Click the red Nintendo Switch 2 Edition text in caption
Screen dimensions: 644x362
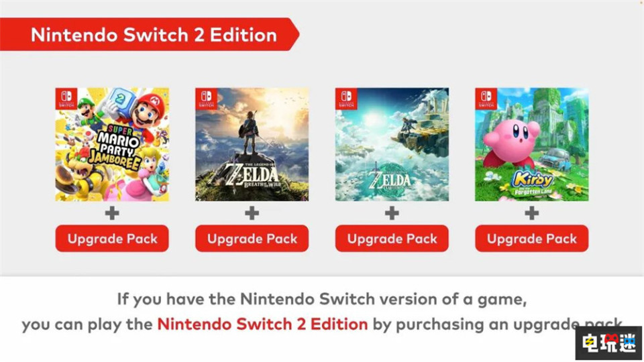[262, 324]
